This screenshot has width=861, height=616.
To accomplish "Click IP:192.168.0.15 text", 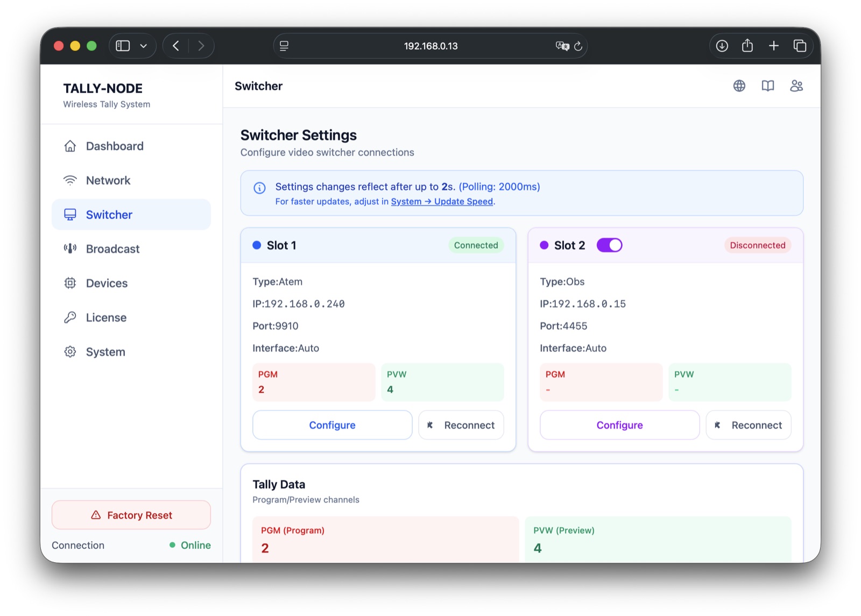I will point(583,304).
